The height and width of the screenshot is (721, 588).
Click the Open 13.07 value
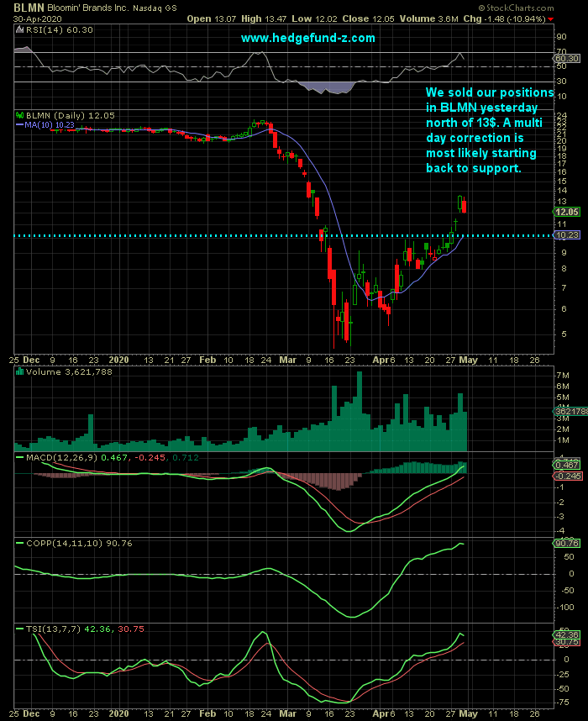pos(212,18)
